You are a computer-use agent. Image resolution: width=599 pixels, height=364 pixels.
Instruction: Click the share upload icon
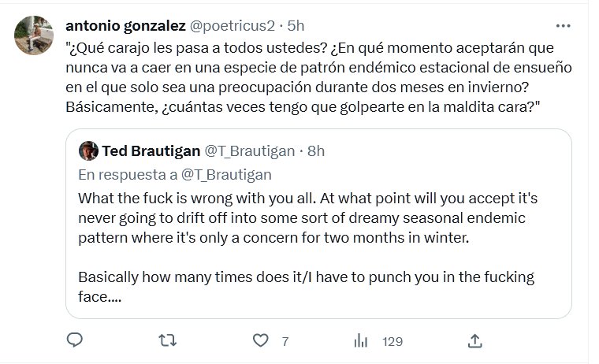[474, 340]
